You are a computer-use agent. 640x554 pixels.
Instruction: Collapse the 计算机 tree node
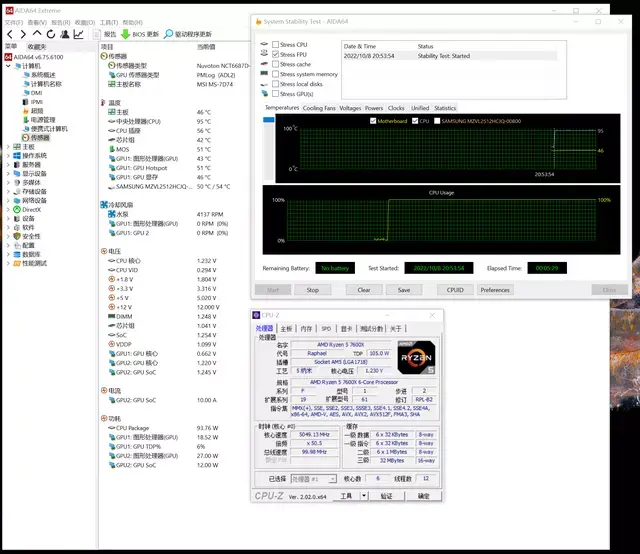pos(8,66)
